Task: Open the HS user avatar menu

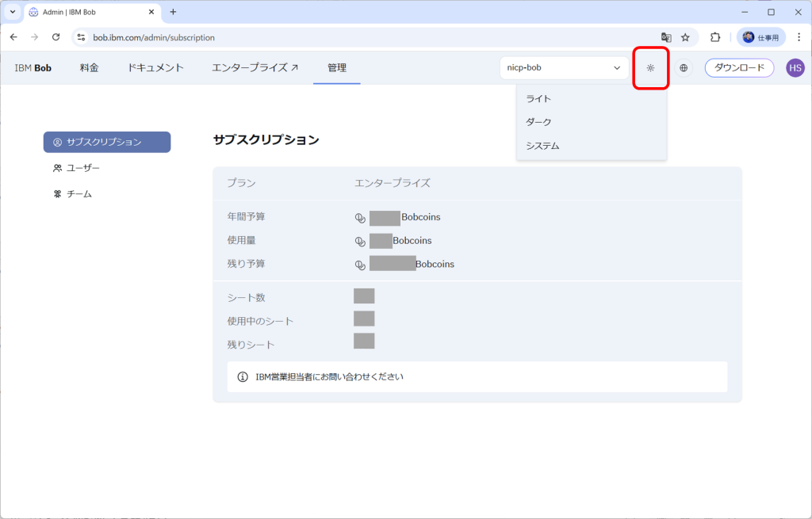Action: [795, 68]
